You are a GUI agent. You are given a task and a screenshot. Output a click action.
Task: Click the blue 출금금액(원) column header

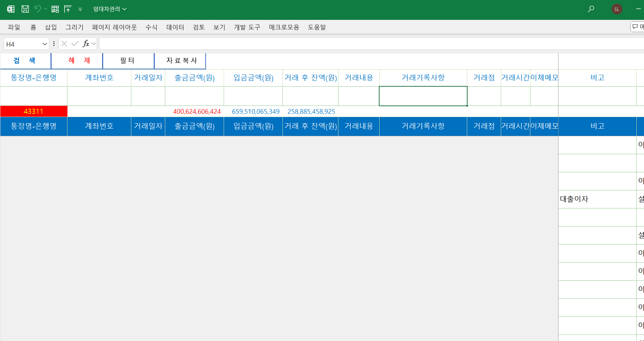coord(194,126)
